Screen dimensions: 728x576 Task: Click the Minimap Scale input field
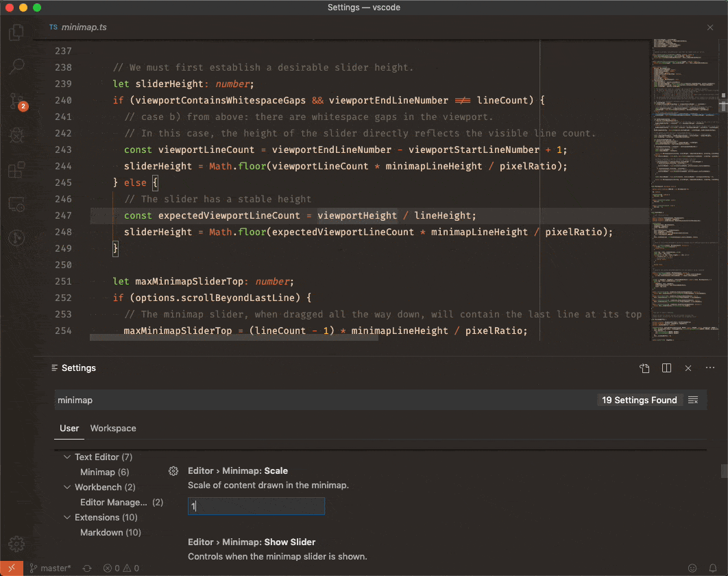256,507
